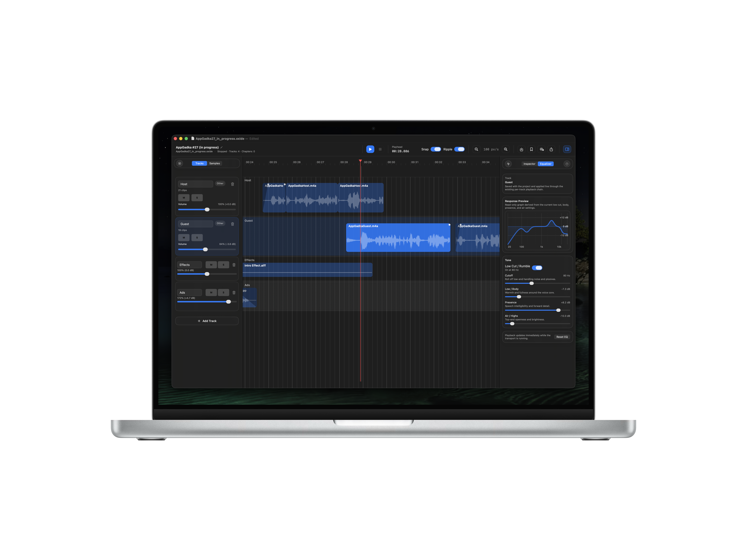The width and height of the screenshot is (747, 560).
Task: Mute the Effects track with M
Action: 211,265
